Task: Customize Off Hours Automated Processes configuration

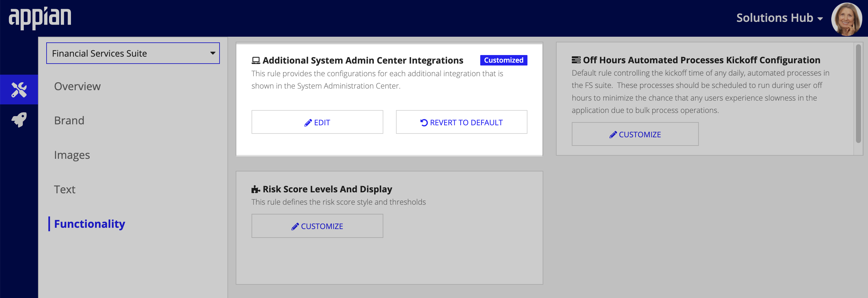Action: point(635,134)
